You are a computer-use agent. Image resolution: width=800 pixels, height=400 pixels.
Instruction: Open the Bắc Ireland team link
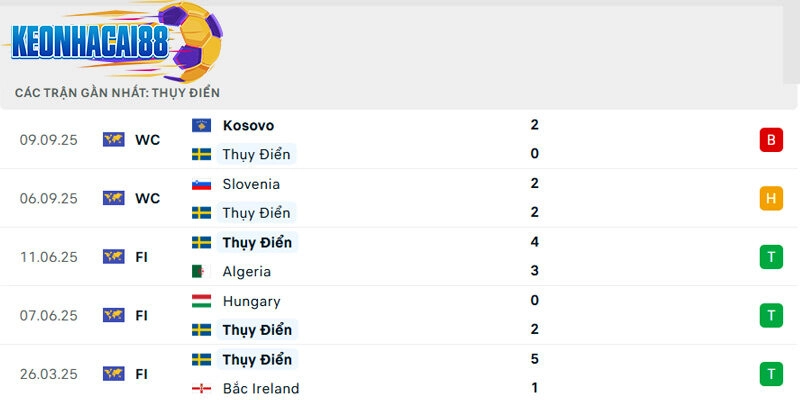261,388
